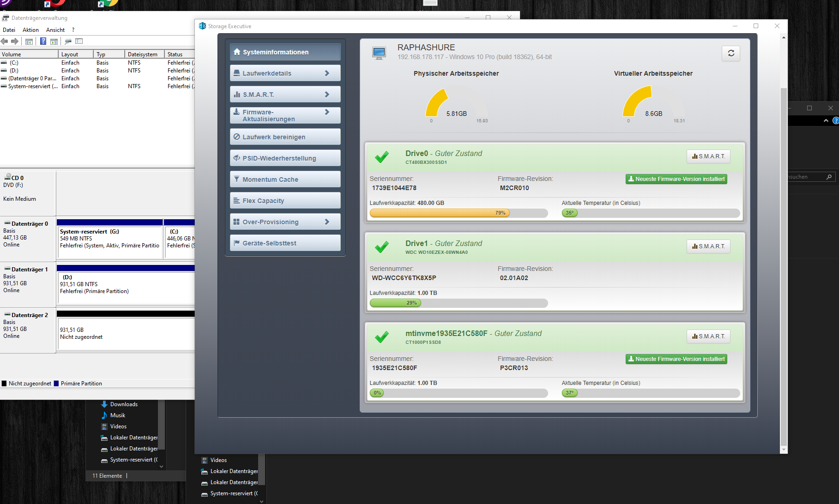Screen dimensions: 839x504
Task: Open Flex Capacity in the sidebar
Action: [285, 201]
